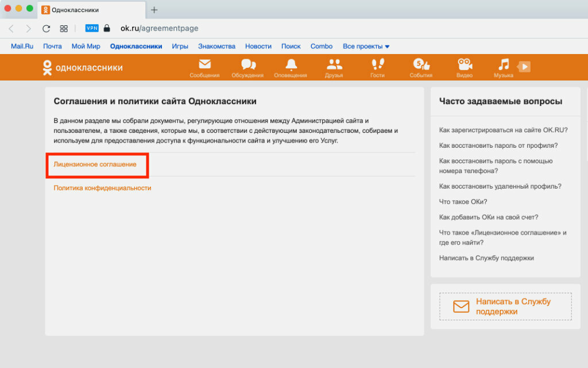Click the padlock site security icon
Viewport: 588px width, 368px height.
107,28
